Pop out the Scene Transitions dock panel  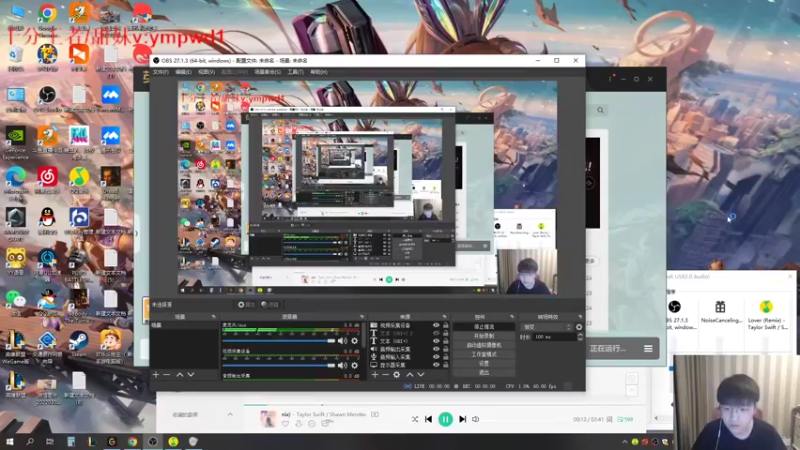[x=580, y=317]
